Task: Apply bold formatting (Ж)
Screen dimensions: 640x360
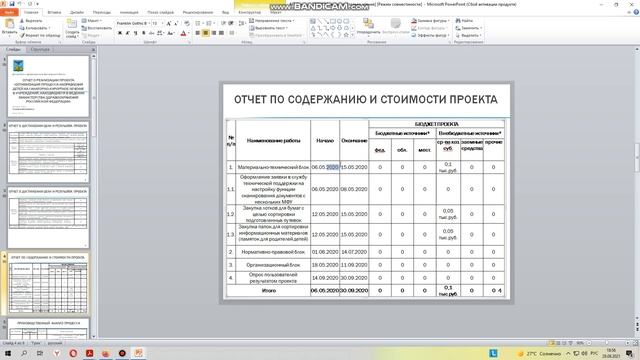Action: [120, 33]
